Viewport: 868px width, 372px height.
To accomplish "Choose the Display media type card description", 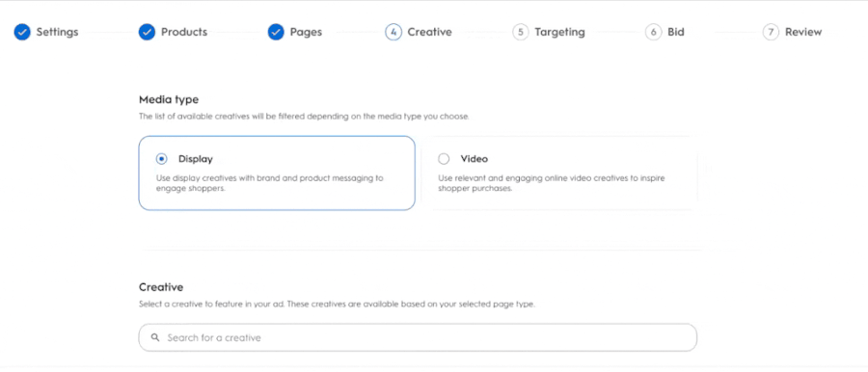I will [x=270, y=183].
